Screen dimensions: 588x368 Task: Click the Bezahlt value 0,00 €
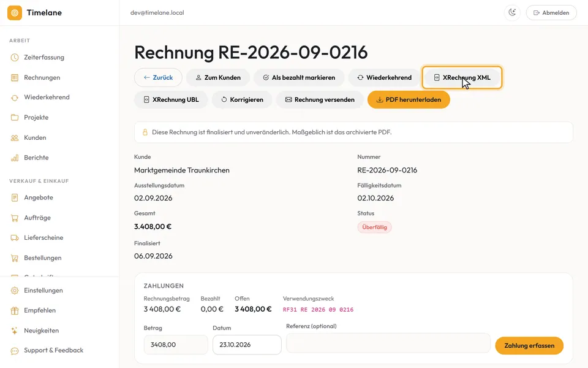212,309
